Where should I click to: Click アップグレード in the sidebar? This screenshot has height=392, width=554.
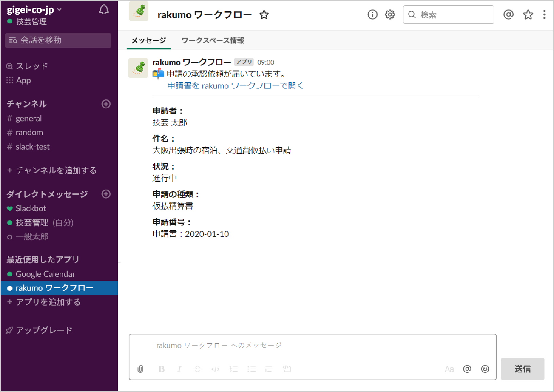pos(39,330)
